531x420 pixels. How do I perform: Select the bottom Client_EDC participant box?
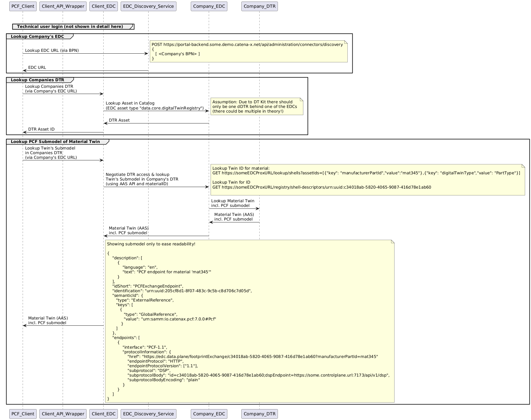point(103,414)
